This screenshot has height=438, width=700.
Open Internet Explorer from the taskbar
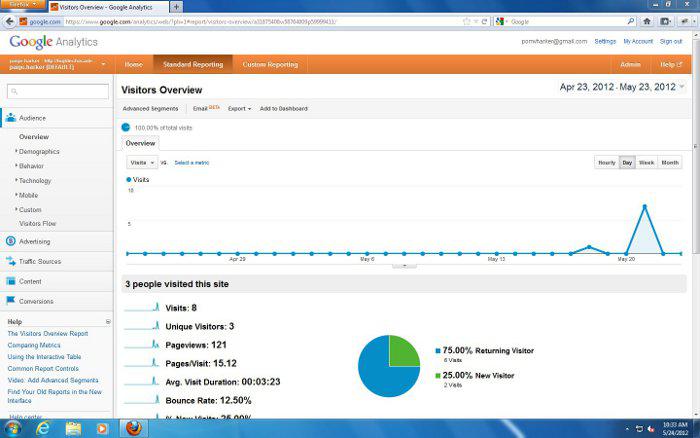pyautogui.click(x=43, y=428)
